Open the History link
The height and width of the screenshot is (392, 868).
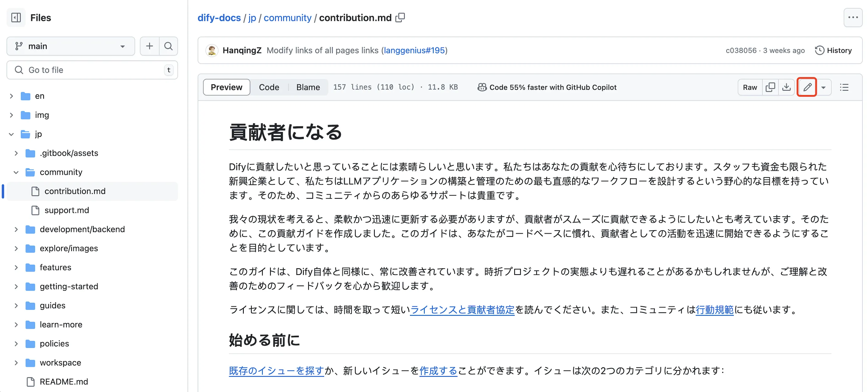tap(833, 51)
